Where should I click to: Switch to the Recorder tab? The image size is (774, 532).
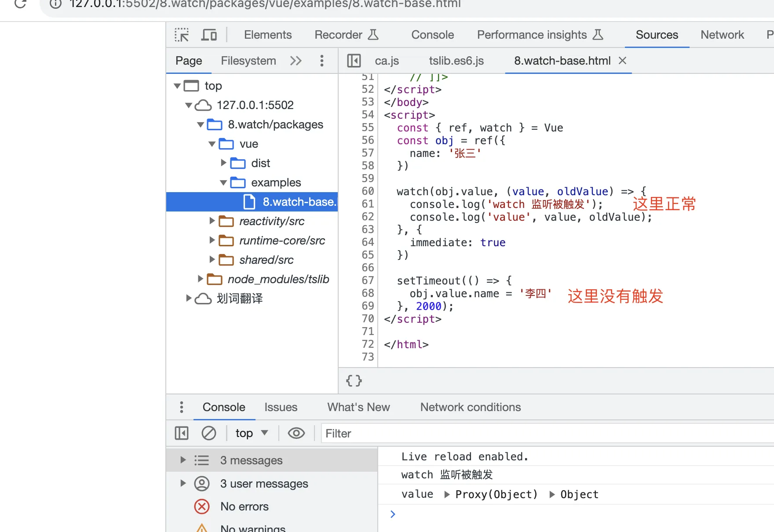click(347, 35)
